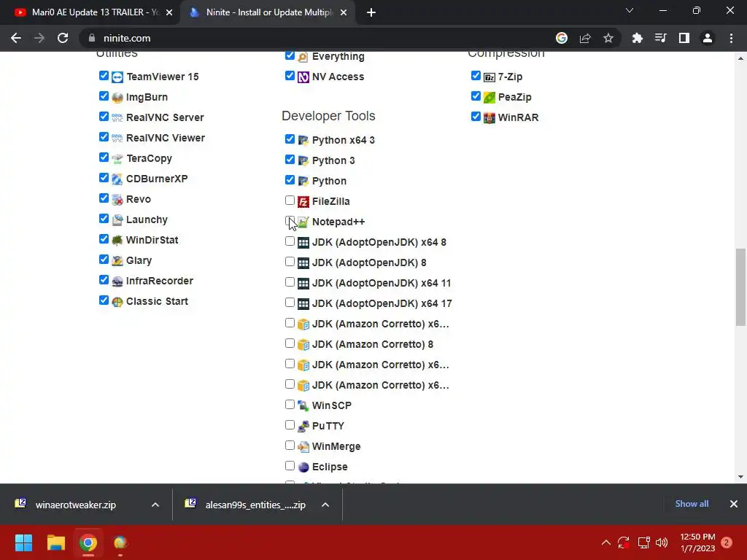Click the JDK AdoptOpenJDK x64 8 icon
Screen dimensions: 747x560
tap(303, 242)
